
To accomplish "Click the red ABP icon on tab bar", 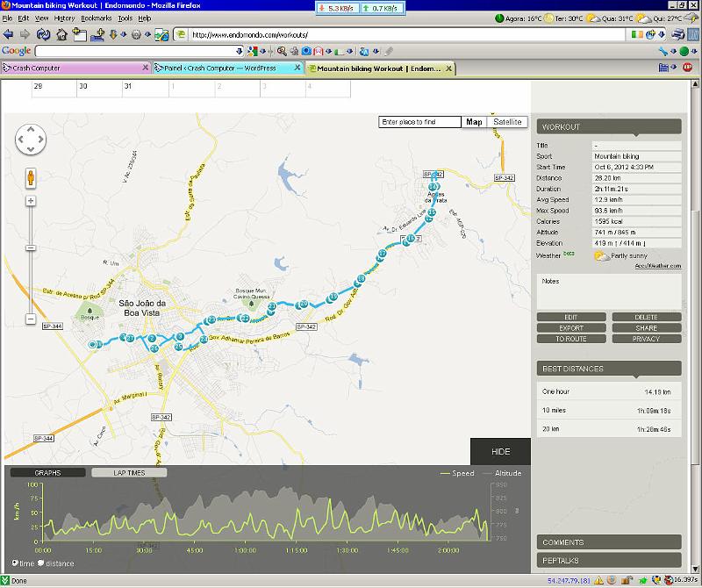I will pos(687,68).
